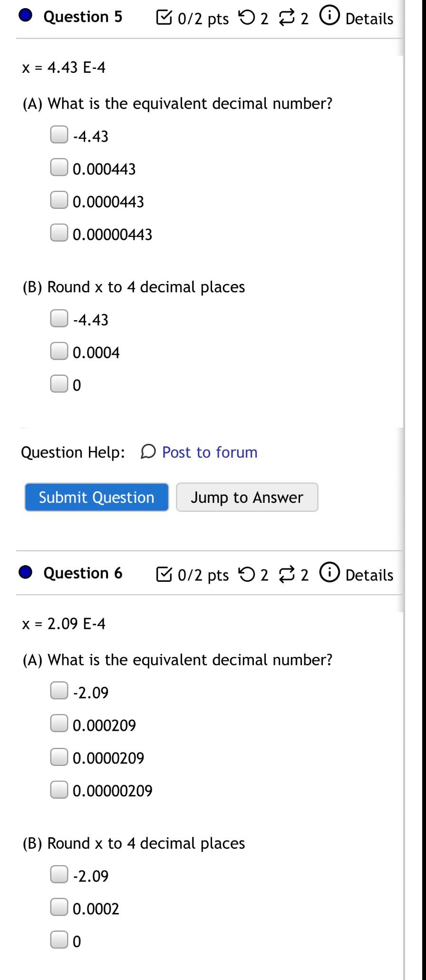
Task: Check 0.0000443 option in Question 5
Action: 59,200
